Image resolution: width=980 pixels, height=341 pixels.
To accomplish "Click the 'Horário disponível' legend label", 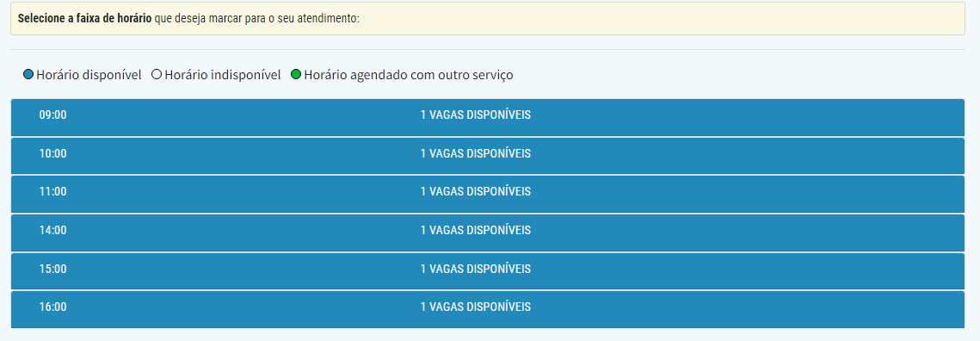I will pyautogui.click(x=89, y=75).
